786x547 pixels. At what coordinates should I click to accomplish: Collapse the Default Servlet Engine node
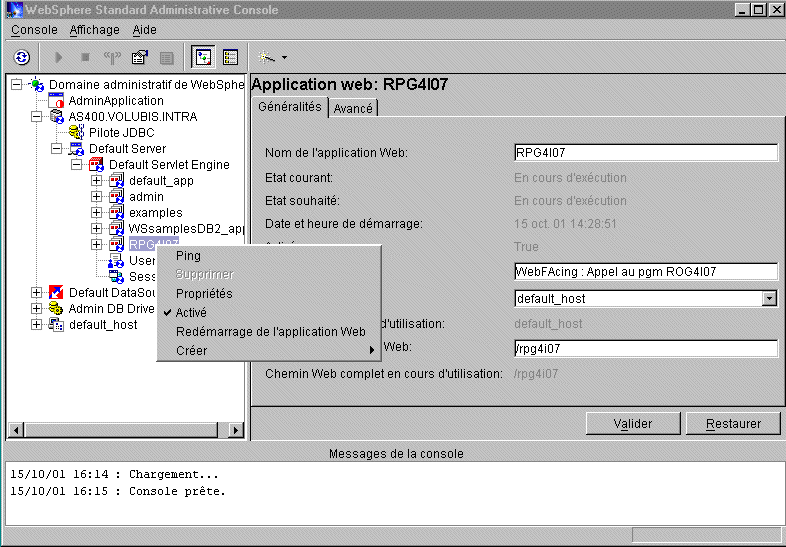76,164
